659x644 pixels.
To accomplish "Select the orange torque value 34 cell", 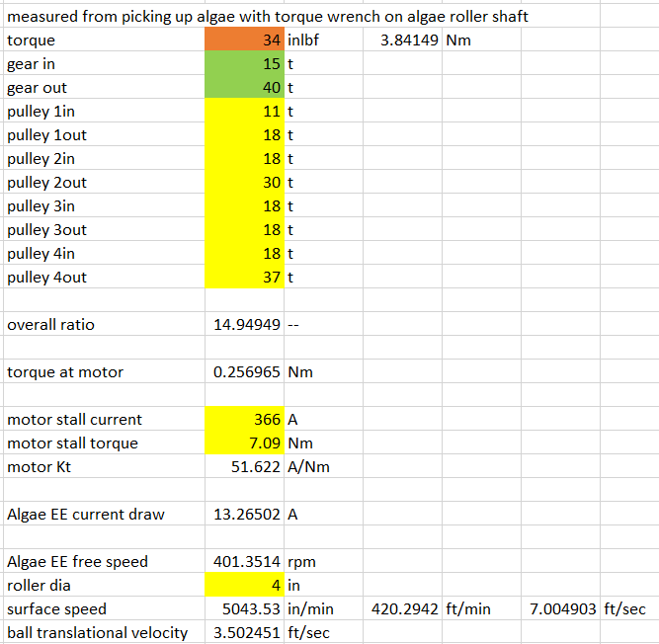I will click(x=245, y=40).
